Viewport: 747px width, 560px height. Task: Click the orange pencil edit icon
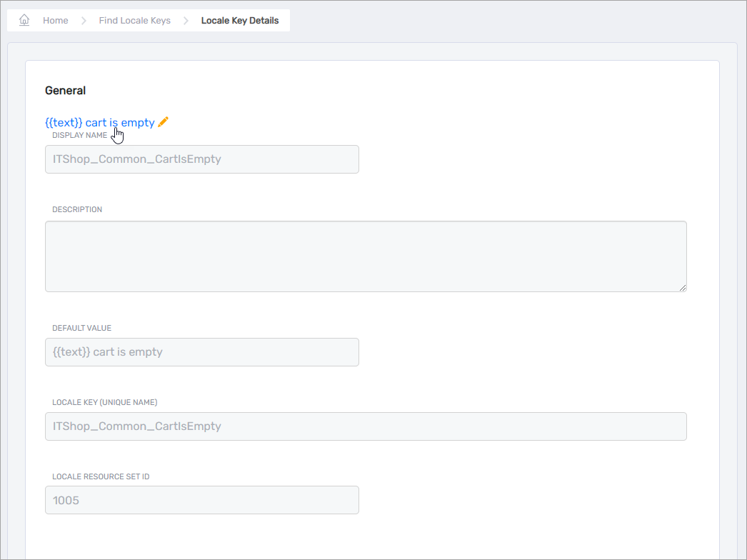(x=164, y=122)
